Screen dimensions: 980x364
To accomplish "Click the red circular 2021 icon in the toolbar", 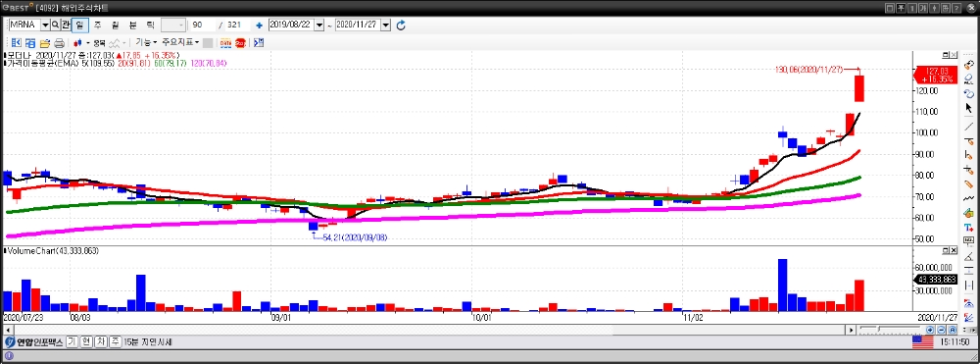I will pos(240,43).
